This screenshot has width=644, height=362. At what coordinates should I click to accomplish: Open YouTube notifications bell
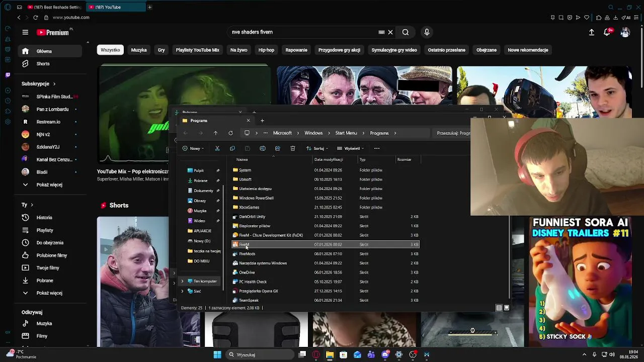tap(607, 32)
